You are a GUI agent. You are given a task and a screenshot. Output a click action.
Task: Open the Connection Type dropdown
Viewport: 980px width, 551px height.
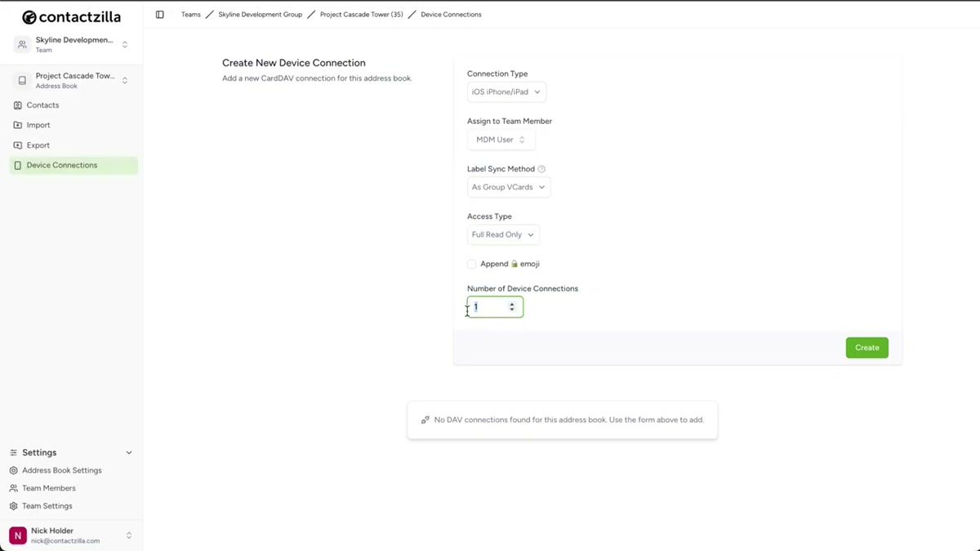click(x=506, y=91)
